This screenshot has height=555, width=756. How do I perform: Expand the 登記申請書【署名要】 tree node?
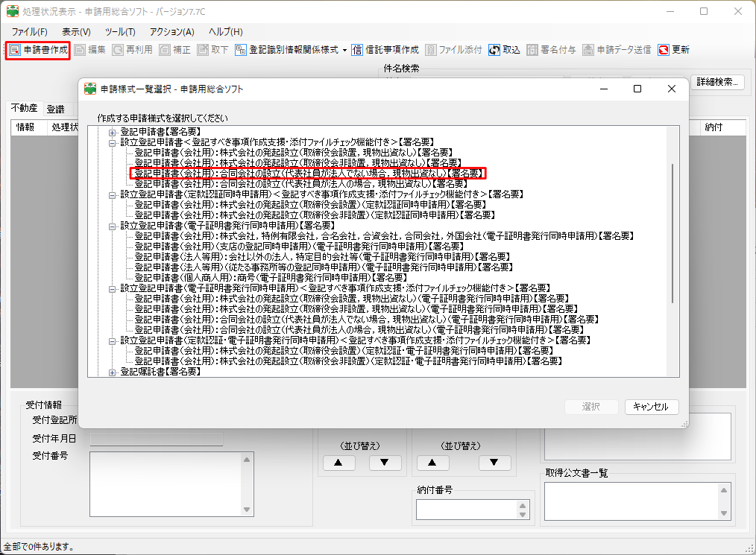pyautogui.click(x=113, y=131)
